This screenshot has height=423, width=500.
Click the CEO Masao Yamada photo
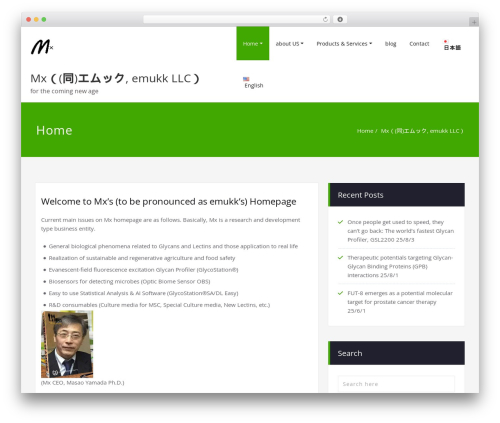[67, 344]
